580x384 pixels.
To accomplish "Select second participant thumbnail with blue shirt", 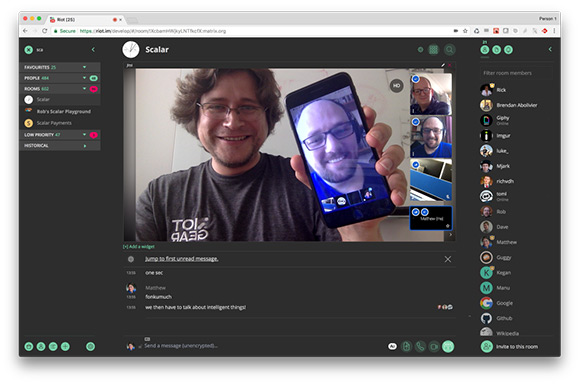I will click(431, 137).
